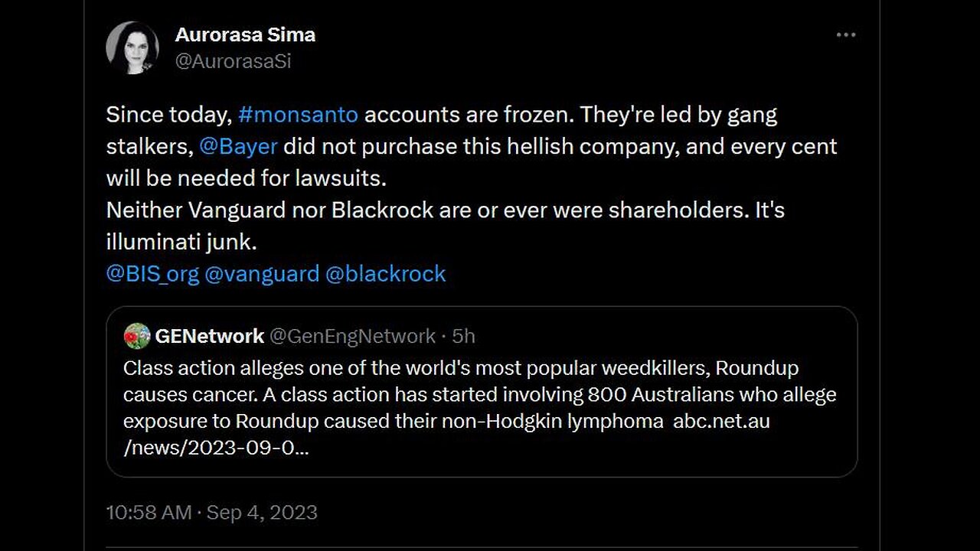980x551 pixels.
Task: Go to the @vanguard mention
Action: (x=262, y=274)
